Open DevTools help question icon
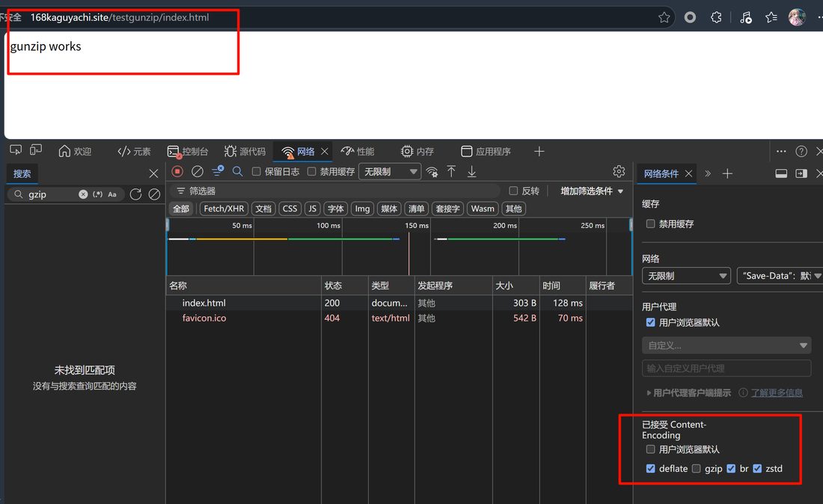Viewport: 823px width, 504px height. pos(801,152)
